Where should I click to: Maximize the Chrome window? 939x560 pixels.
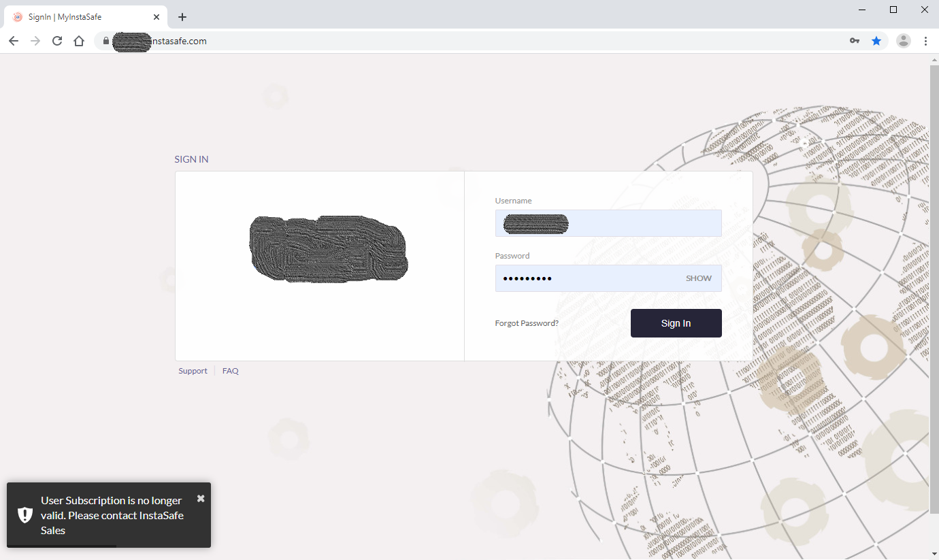coord(893,10)
